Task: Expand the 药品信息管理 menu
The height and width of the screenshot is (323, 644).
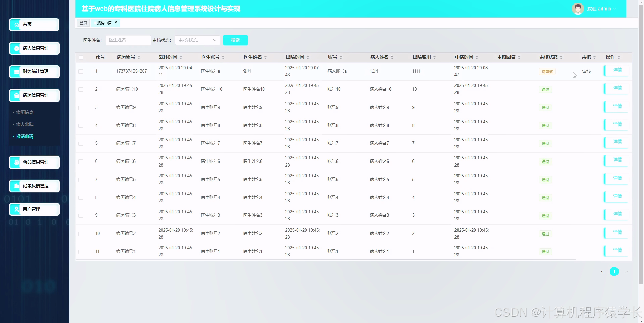Action: 34,162
